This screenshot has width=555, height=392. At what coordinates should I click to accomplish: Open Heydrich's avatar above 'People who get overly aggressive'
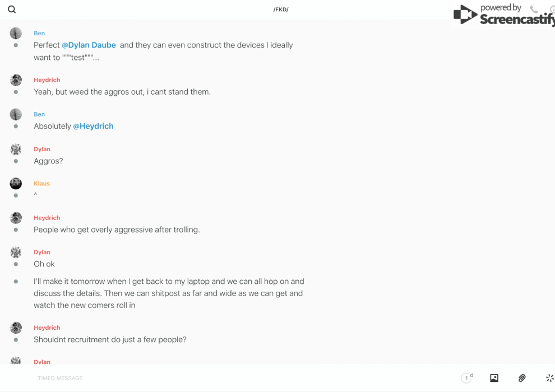[x=16, y=218]
